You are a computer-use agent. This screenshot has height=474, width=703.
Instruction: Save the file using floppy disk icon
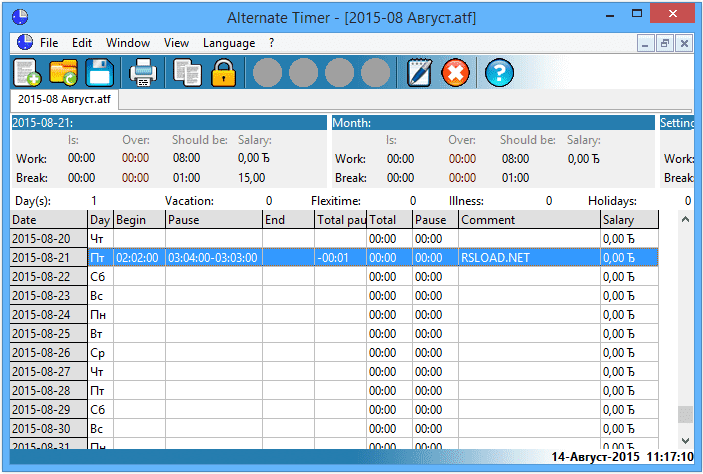click(98, 73)
